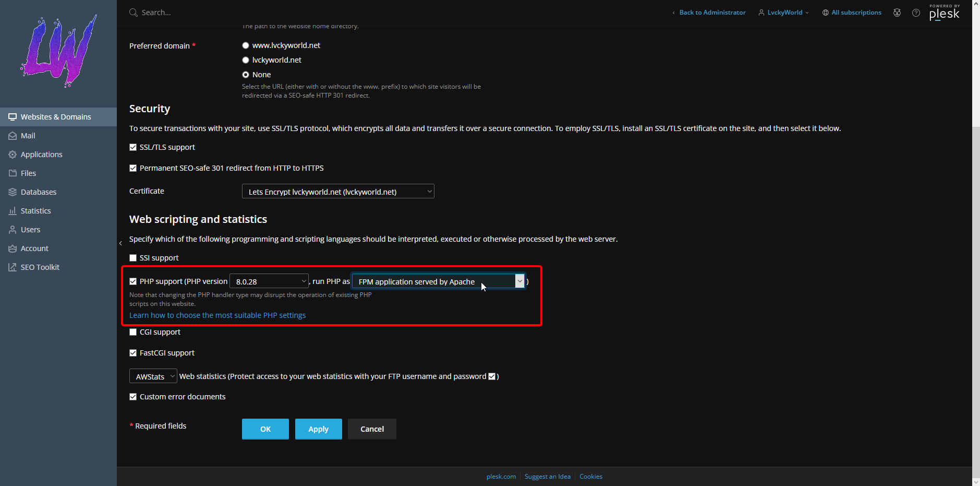The width and height of the screenshot is (980, 486).
Task: Click the SEO Toolkit icon in sidebar
Action: point(13,267)
